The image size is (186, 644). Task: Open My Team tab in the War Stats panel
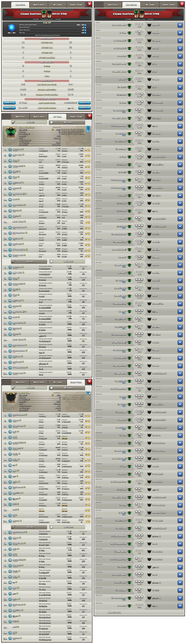pyautogui.click(x=57, y=5)
